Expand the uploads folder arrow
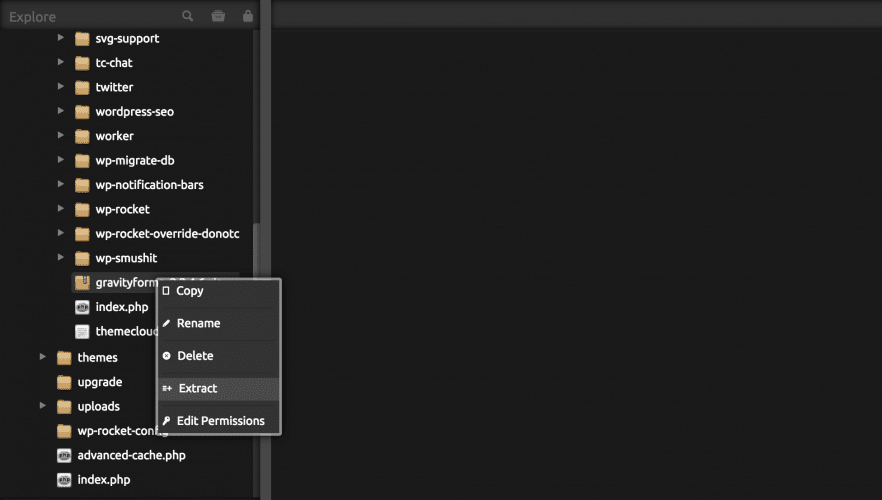 click(x=42, y=406)
